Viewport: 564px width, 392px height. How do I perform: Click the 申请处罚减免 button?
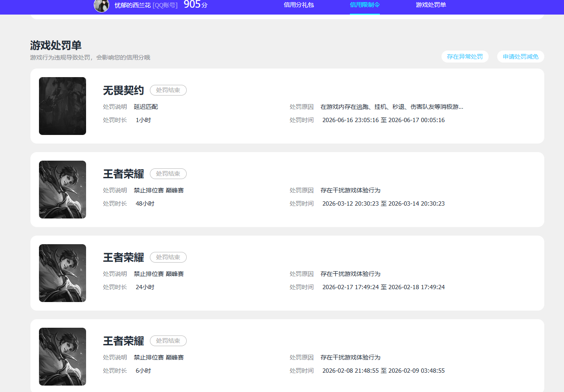pyautogui.click(x=521, y=57)
